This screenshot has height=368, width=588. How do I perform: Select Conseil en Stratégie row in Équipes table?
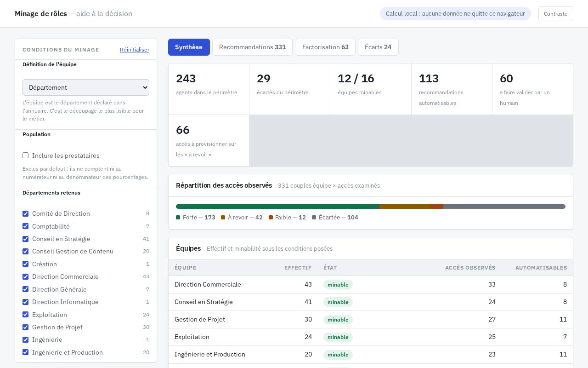(371, 302)
